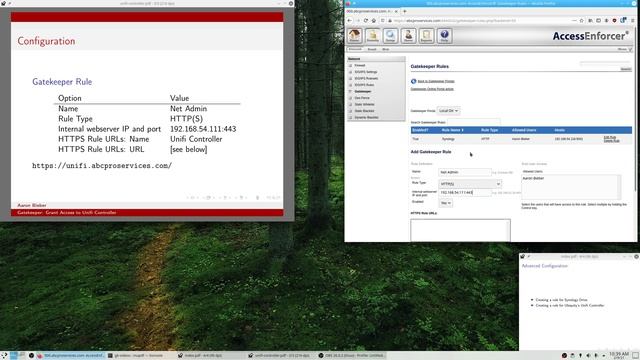640x360 pixels.
Task: Sort by Rule Type column header
Action: point(489,130)
